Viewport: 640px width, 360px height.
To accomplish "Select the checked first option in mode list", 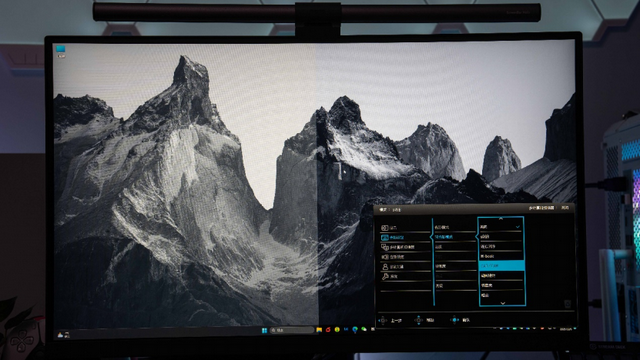I will pos(501,227).
